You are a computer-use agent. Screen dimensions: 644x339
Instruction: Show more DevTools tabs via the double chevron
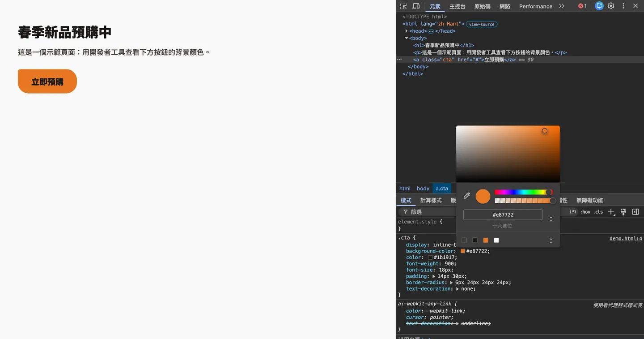562,6
